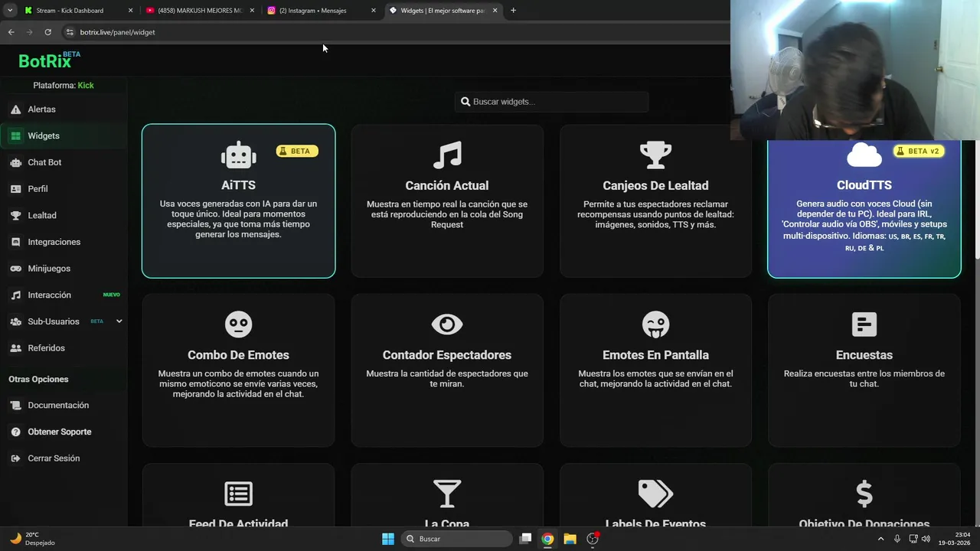The width and height of the screenshot is (980, 551).
Task: Click the Feed De Actividad list icon
Action: (238, 494)
